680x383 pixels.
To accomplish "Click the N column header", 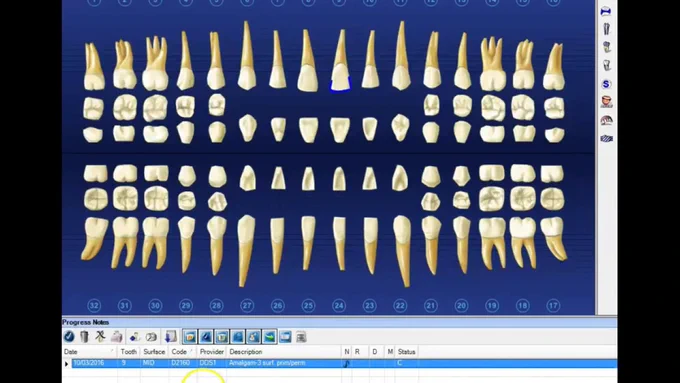I will click(x=347, y=352).
